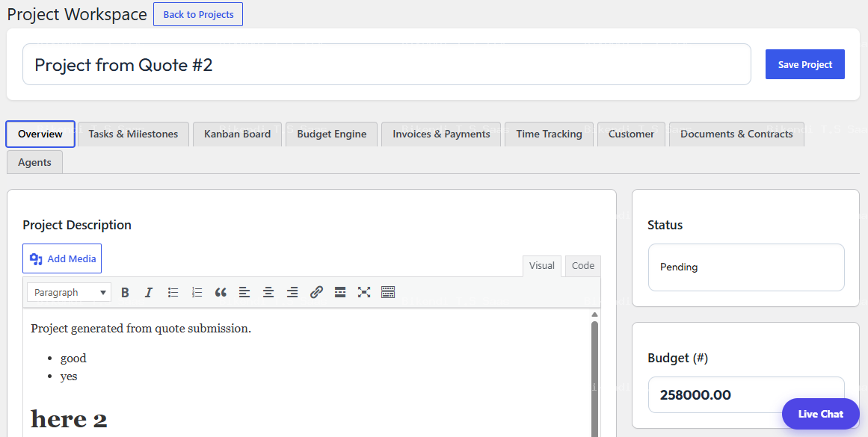The height and width of the screenshot is (437, 868).
Task: Open the Status dropdown showing Pending
Action: point(746,267)
